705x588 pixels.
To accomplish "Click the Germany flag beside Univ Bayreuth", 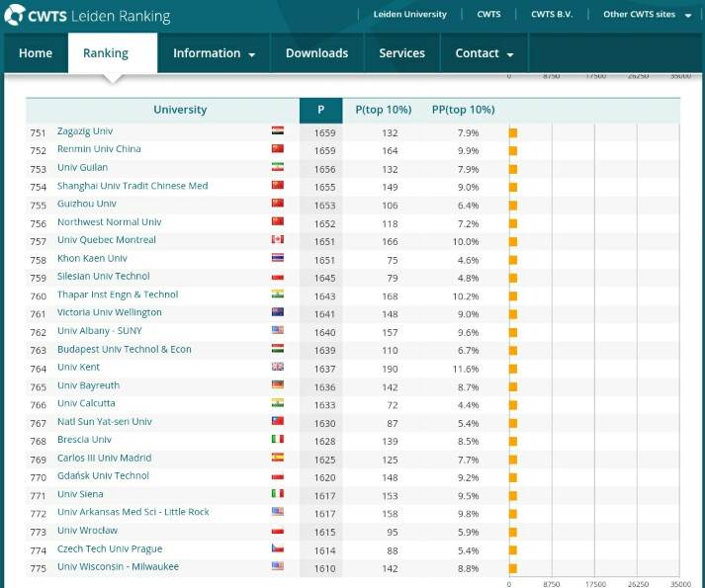I will pyautogui.click(x=278, y=385).
